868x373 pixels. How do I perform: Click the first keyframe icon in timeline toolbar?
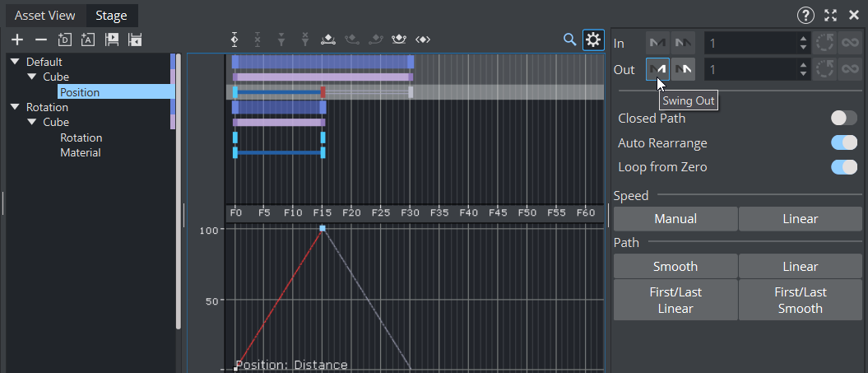(234, 40)
